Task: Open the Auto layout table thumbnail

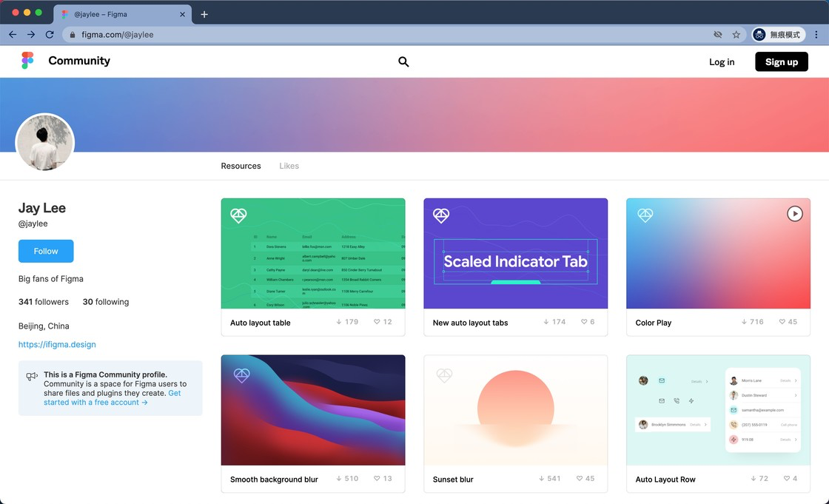Action: pos(313,253)
